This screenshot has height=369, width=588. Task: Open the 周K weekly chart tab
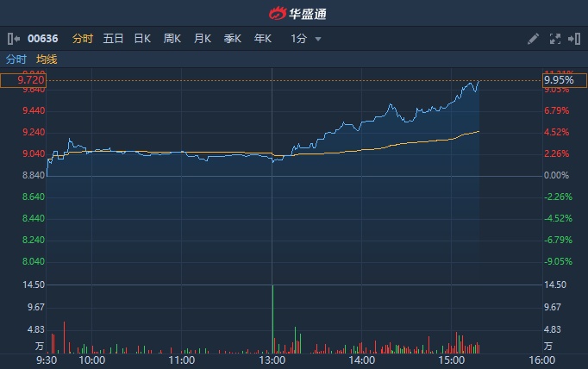(x=172, y=39)
